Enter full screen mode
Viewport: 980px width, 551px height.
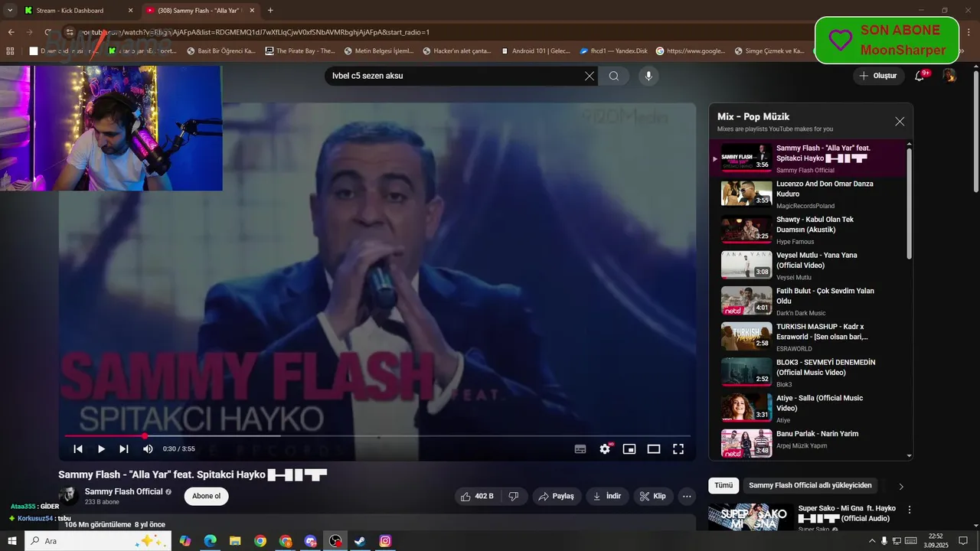tap(678, 449)
